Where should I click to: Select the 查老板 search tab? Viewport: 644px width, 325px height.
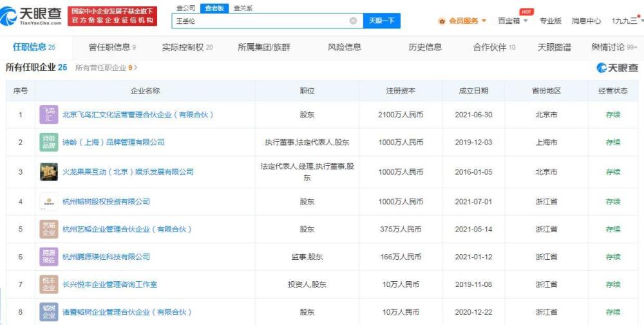point(214,8)
